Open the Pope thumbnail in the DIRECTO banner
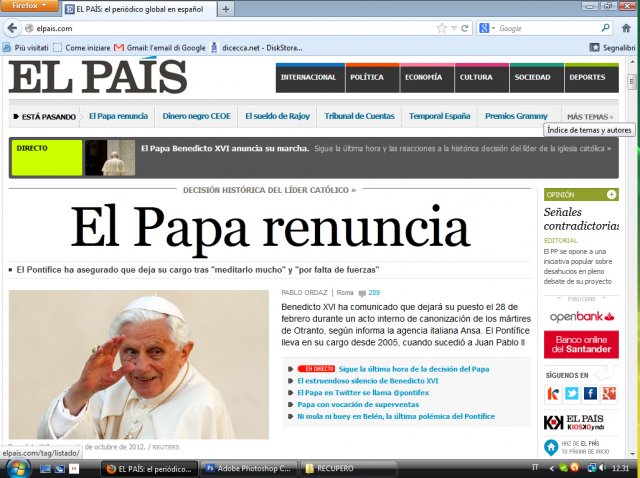 coord(110,158)
